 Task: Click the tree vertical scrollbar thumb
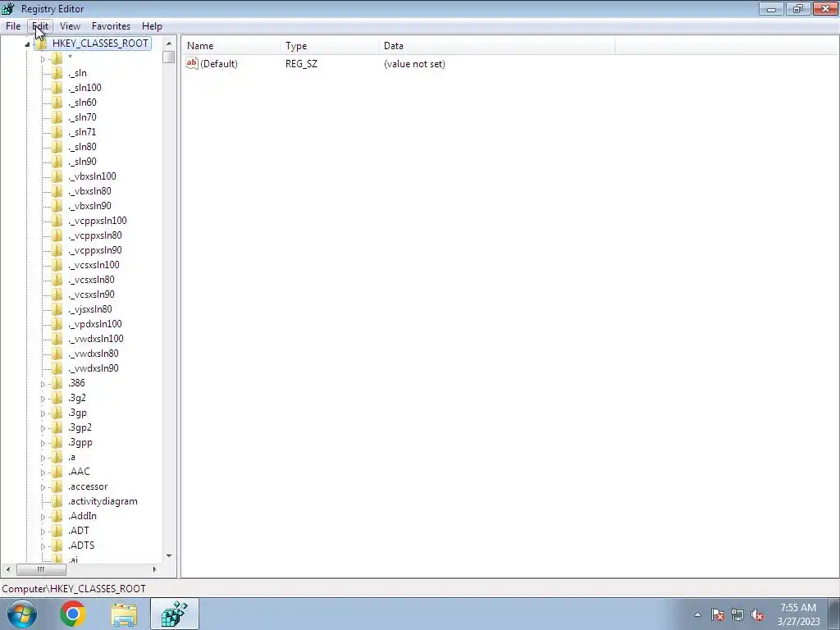[x=169, y=57]
